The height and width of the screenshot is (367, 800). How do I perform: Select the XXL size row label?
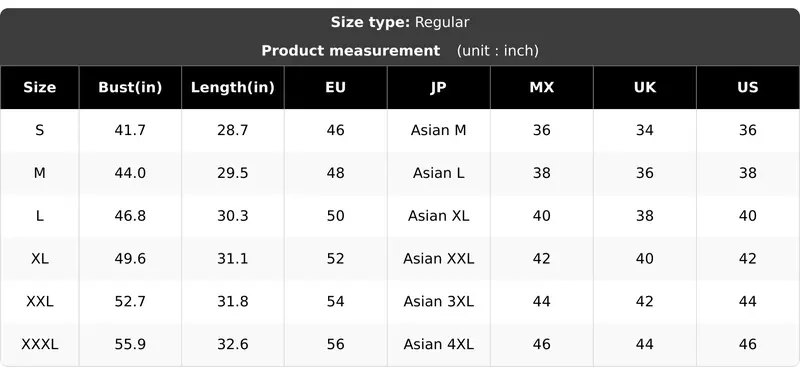pos(39,302)
